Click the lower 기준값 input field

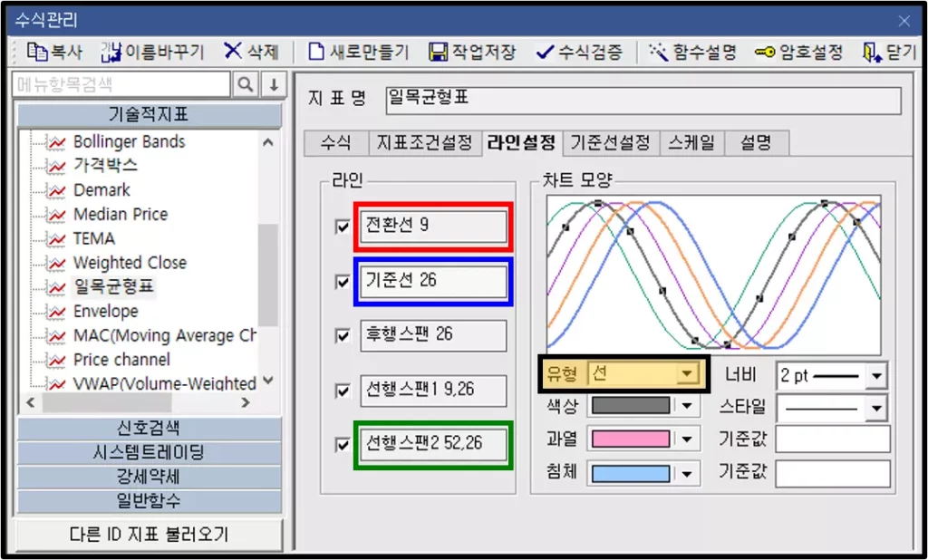(833, 474)
